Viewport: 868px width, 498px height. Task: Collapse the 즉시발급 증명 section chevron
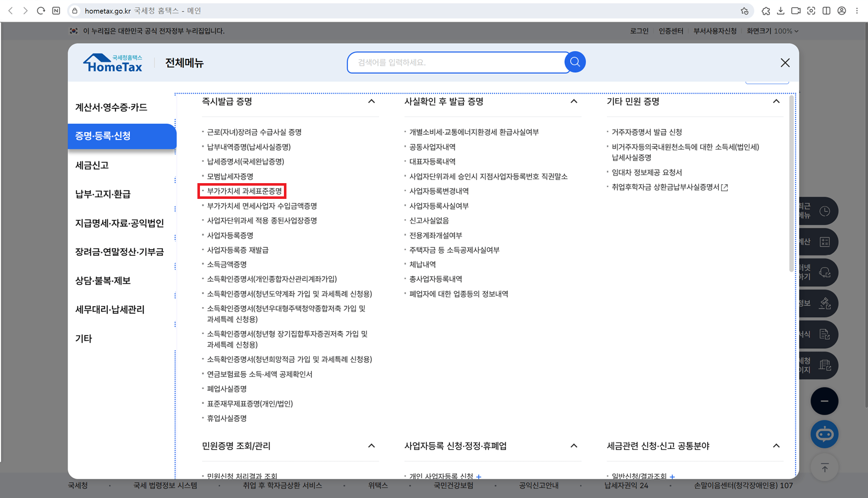[x=372, y=101]
